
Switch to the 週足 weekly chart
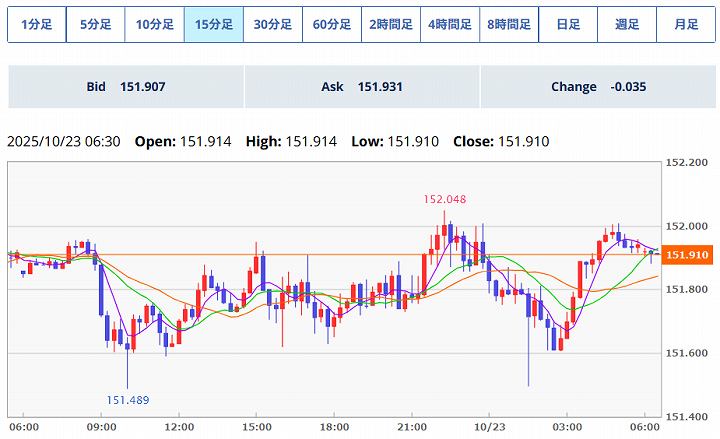pyautogui.click(x=626, y=24)
